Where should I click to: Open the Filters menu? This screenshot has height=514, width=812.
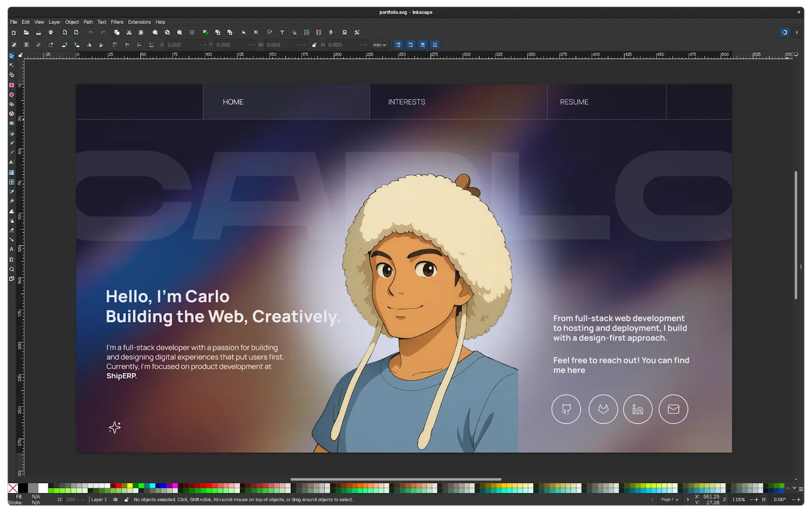point(117,22)
